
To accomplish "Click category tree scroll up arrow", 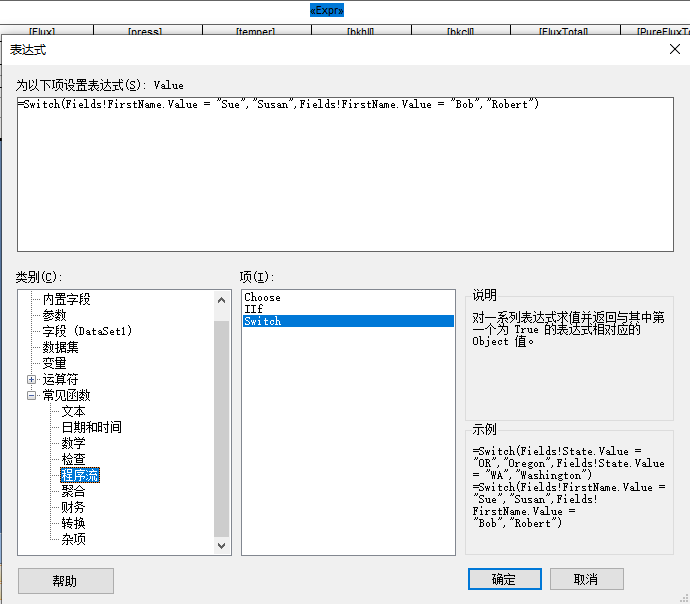I will click(221, 300).
